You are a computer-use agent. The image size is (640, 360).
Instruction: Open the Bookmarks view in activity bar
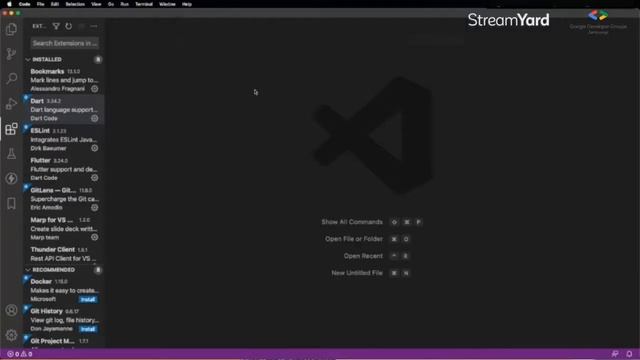point(11,203)
